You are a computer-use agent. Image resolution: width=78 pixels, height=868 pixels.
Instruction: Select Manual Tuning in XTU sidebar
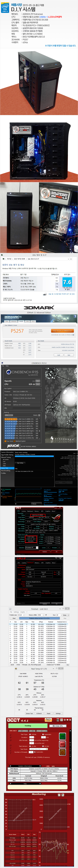click(x=6, y=457)
